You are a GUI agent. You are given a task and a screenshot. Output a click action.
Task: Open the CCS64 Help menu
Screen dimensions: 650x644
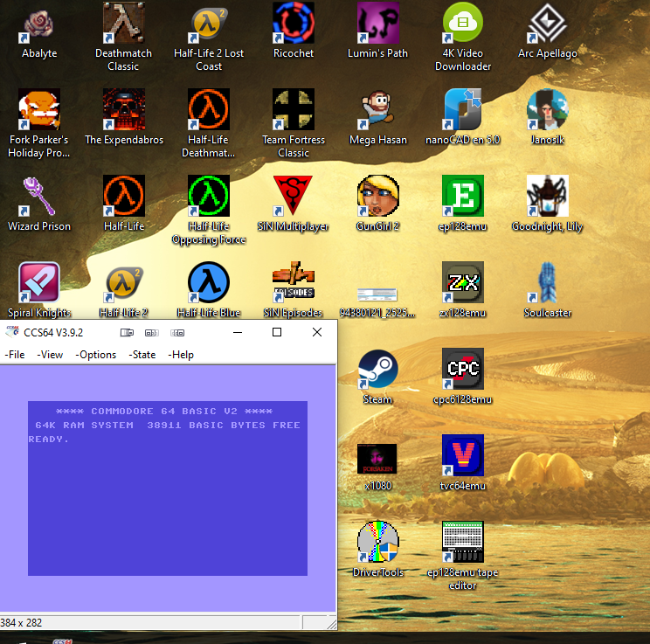click(181, 355)
